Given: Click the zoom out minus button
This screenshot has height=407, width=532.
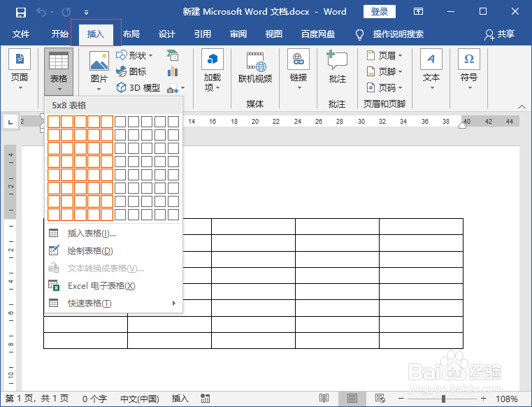Looking at the screenshot, I should coord(401,399).
